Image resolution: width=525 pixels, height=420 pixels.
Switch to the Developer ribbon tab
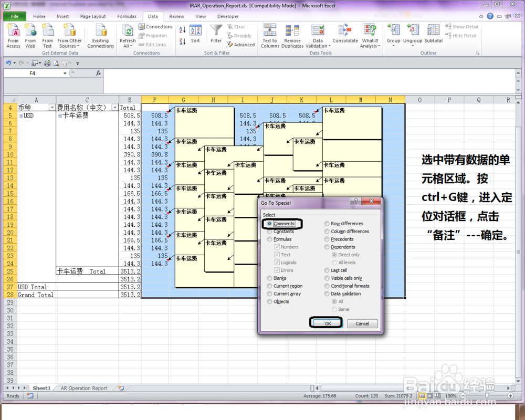[228, 16]
